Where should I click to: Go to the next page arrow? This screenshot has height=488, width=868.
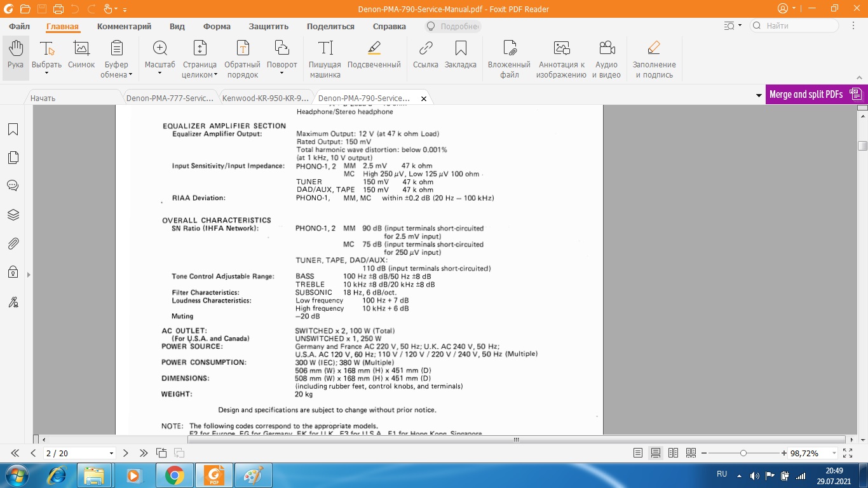click(x=126, y=453)
